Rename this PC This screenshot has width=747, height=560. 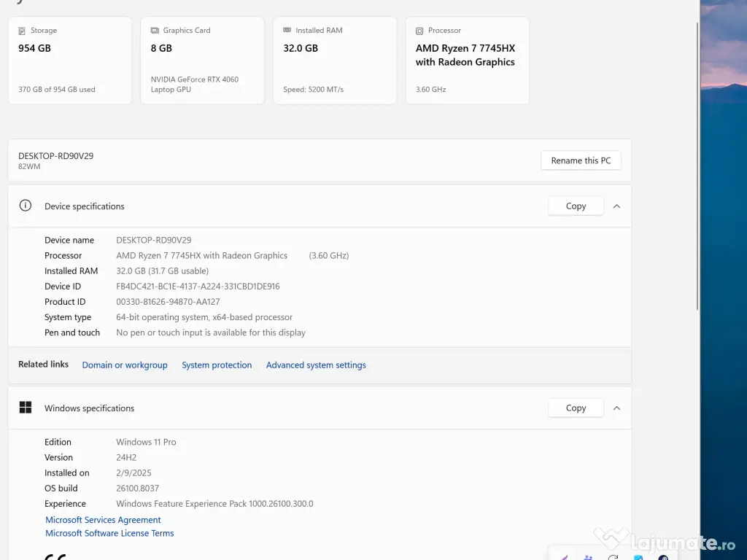coord(581,160)
